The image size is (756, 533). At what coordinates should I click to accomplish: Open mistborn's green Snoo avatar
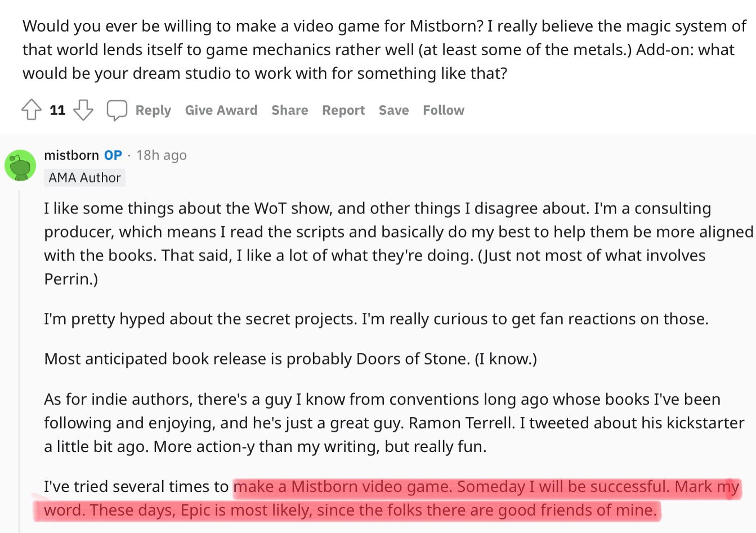[x=20, y=165]
